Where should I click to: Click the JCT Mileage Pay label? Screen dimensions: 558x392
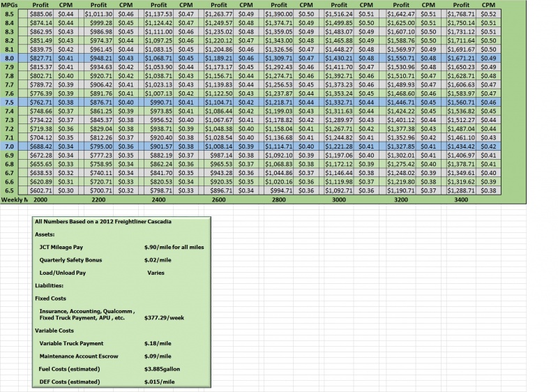(x=61, y=247)
